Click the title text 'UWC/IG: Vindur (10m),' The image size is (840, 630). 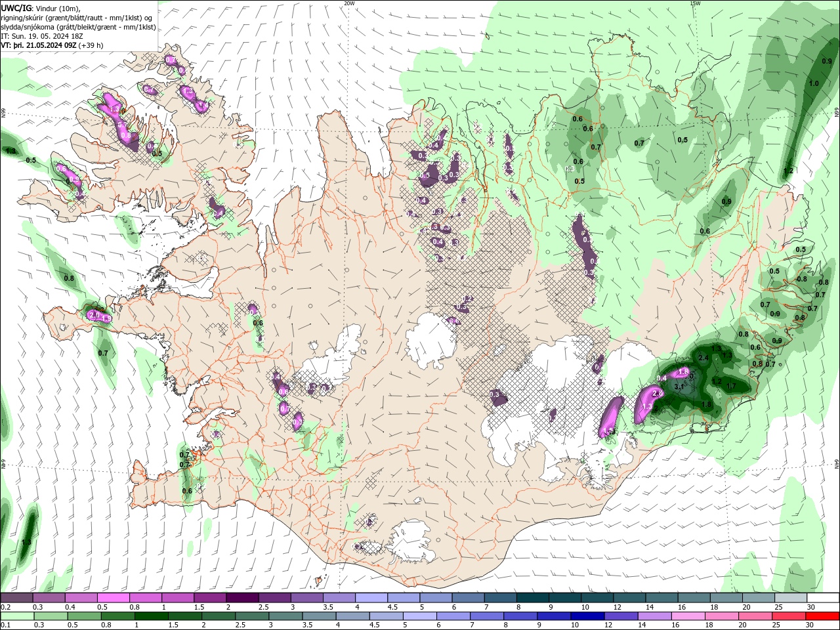click(x=41, y=8)
